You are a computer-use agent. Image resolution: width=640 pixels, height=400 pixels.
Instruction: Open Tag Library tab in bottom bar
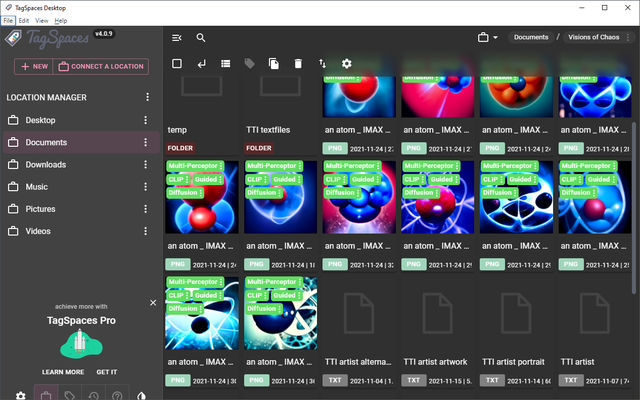(69, 396)
